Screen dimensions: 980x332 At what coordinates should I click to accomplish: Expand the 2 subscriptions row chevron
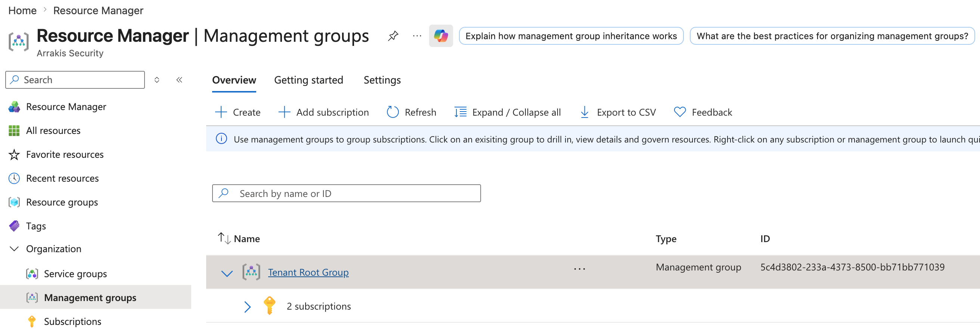coord(247,307)
